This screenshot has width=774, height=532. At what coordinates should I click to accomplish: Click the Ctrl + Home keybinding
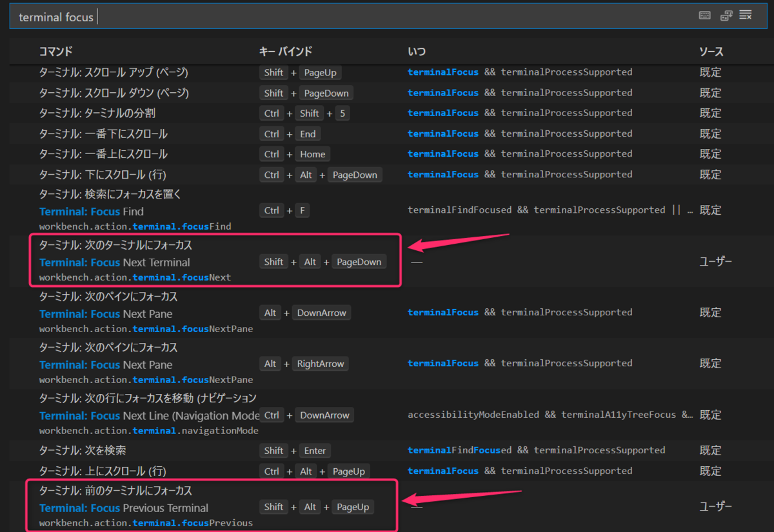click(x=295, y=154)
